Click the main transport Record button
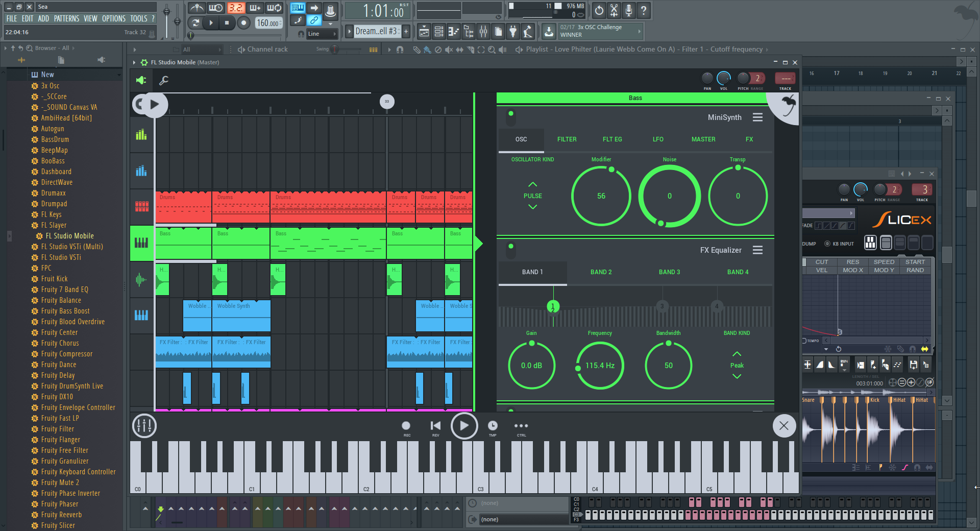 tap(243, 22)
